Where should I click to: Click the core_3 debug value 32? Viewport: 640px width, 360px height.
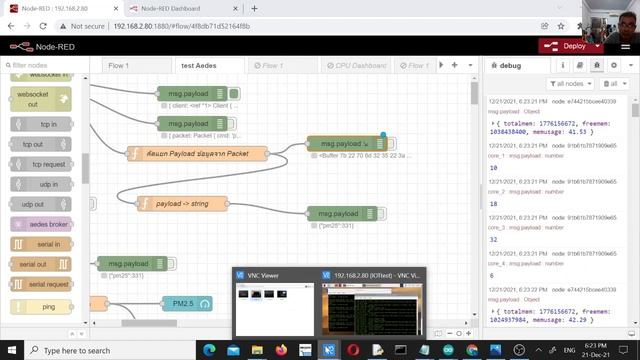coord(493,240)
